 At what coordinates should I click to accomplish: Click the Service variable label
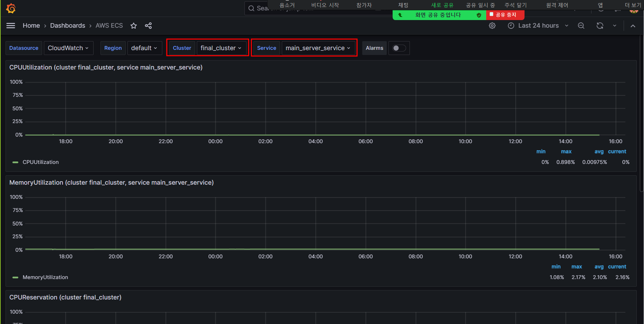click(x=267, y=48)
